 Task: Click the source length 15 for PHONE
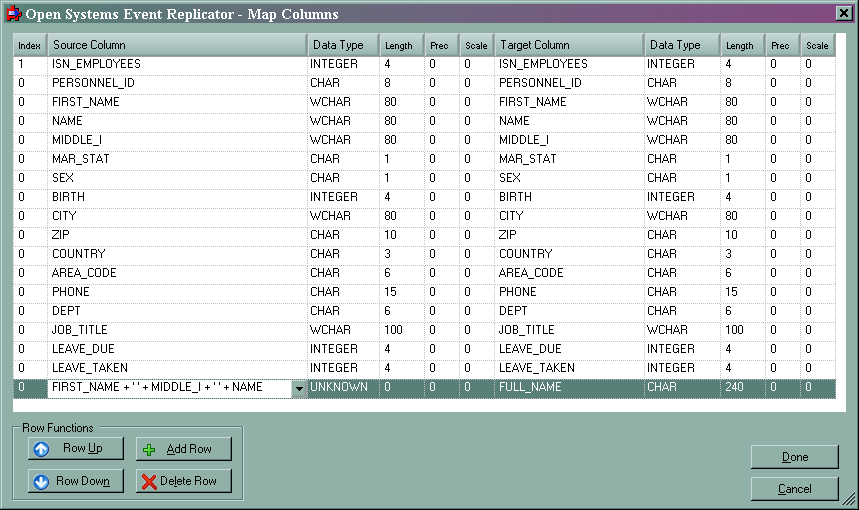point(402,292)
